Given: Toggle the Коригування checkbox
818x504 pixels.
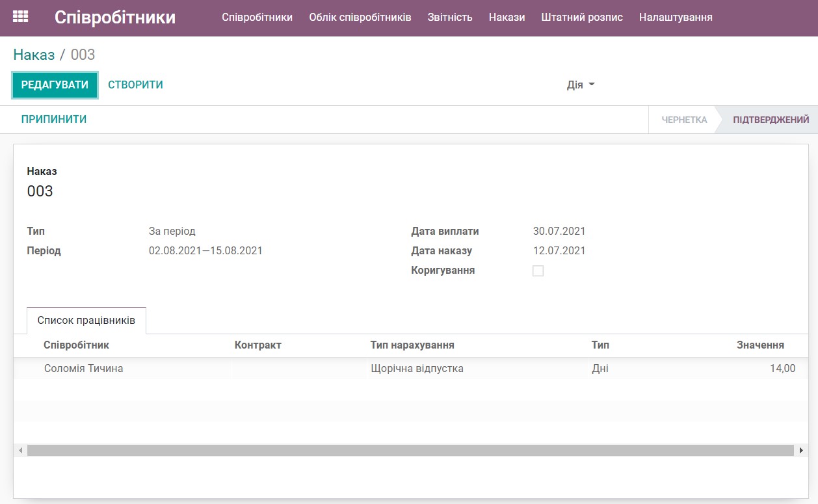Looking at the screenshot, I should coord(538,271).
